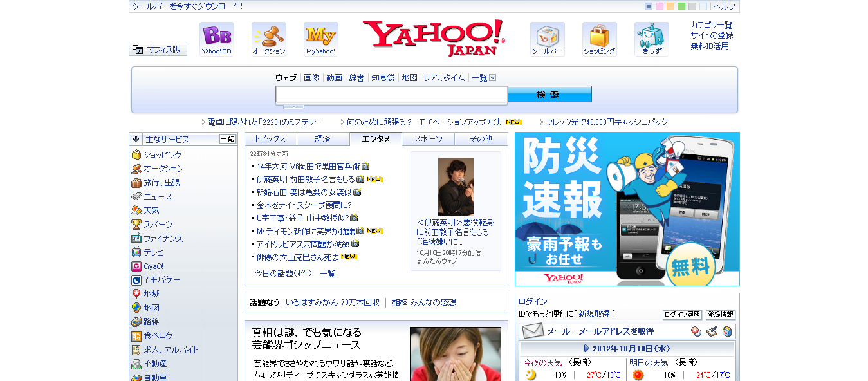Image resolution: width=868 pixels, height=381 pixels.
Task: Select the 画像 search type
Action: [x=311, y=78]
